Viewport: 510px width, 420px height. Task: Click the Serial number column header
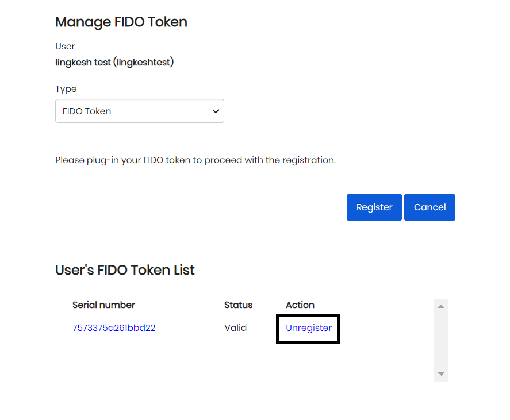(x=103, y=305)
